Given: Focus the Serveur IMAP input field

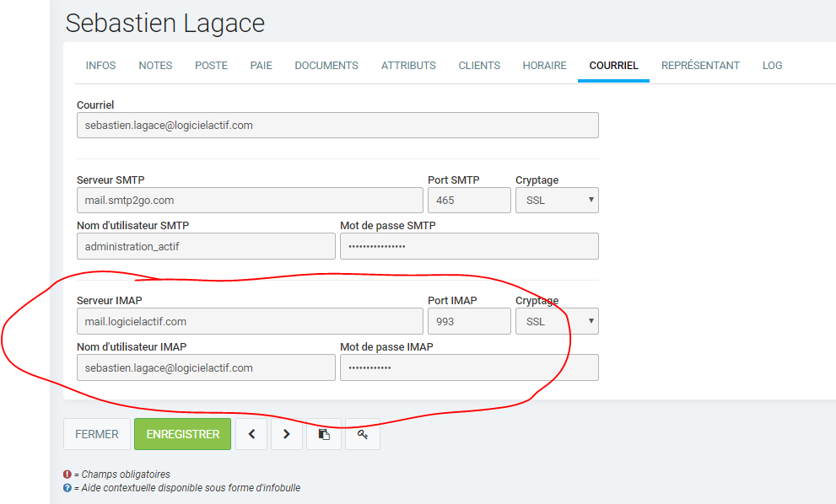Looking at the screenshot, I should point(250,321).
